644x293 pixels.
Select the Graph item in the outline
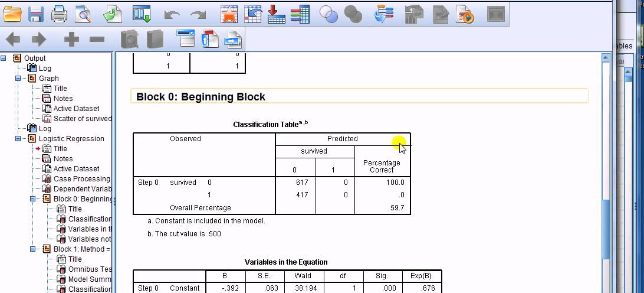49,78
